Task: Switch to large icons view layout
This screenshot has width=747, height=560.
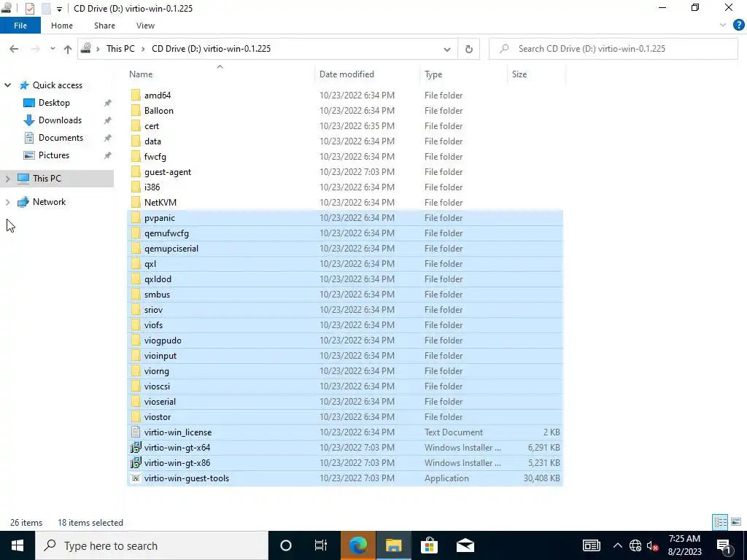Action: 736,522
